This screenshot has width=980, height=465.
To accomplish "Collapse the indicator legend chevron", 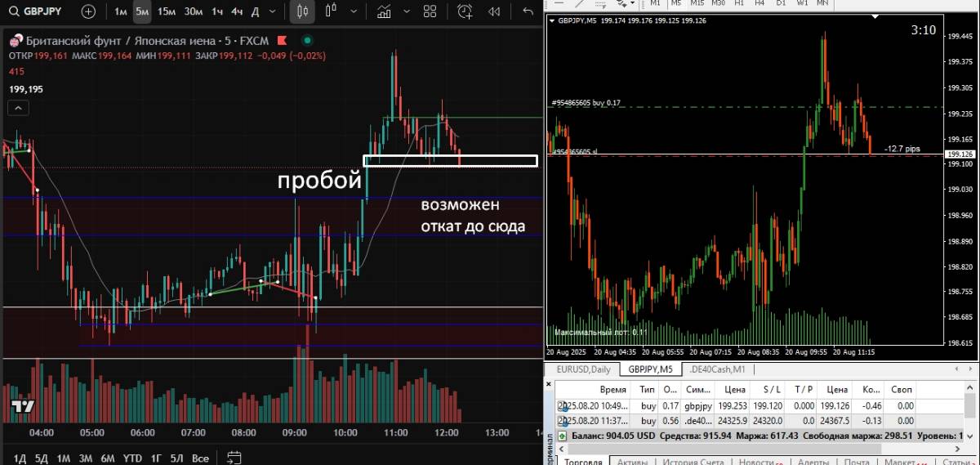I will [17, 107].
